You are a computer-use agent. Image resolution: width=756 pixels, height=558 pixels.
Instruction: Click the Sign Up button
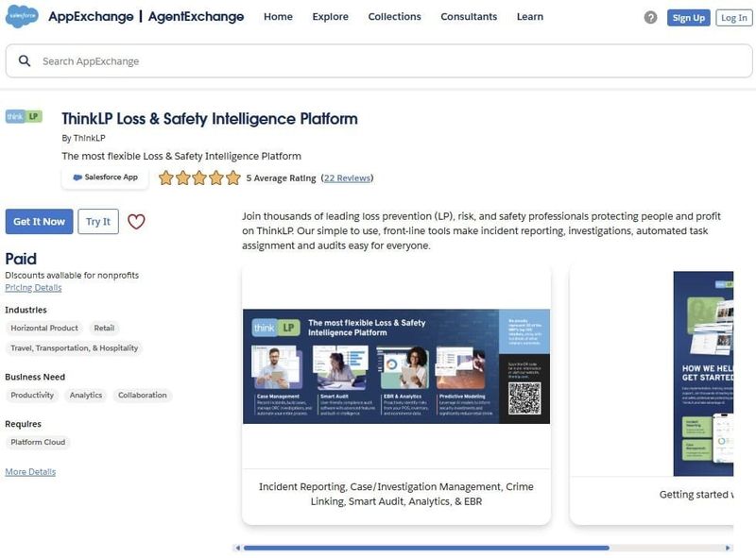pos(687,18)
